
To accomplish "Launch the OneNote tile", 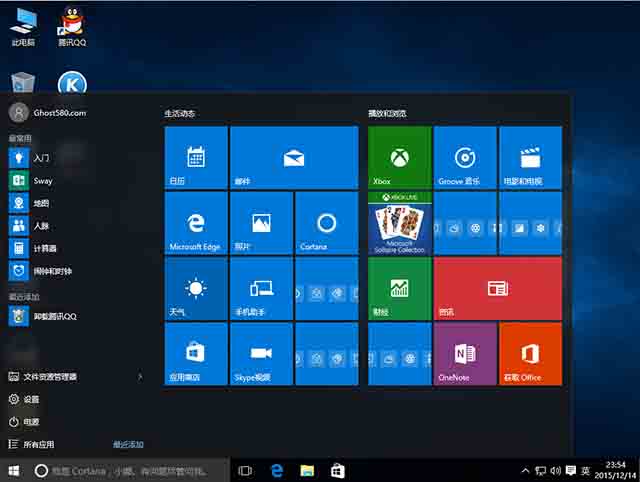I will (x=465, y=354).
